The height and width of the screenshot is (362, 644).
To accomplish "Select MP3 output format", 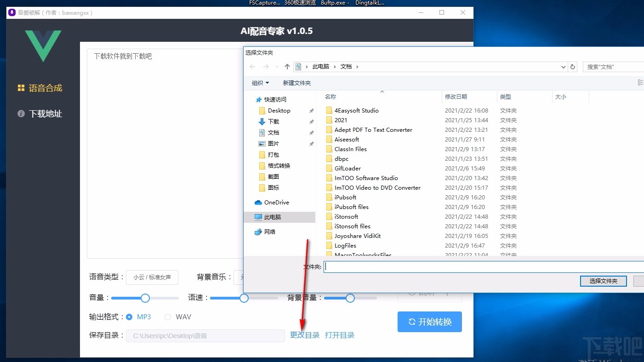I will (x=138, y=317).
